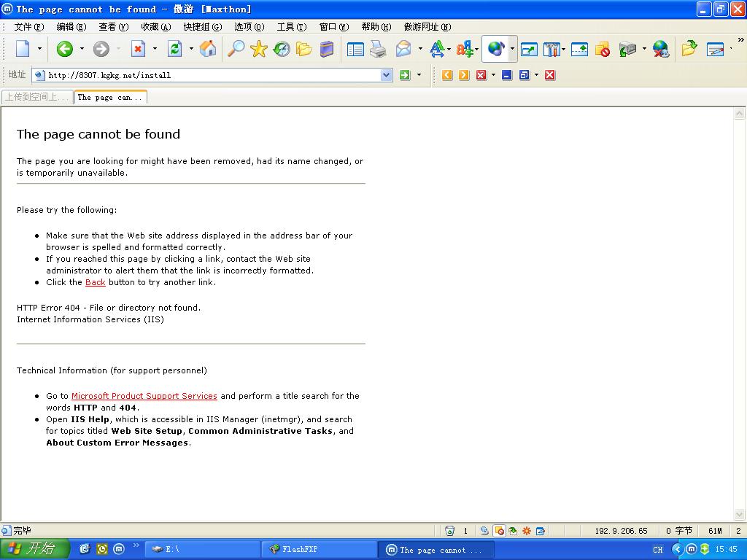Go back with the green arrow
The image size is (747, 560).
(x=65, y=49)
